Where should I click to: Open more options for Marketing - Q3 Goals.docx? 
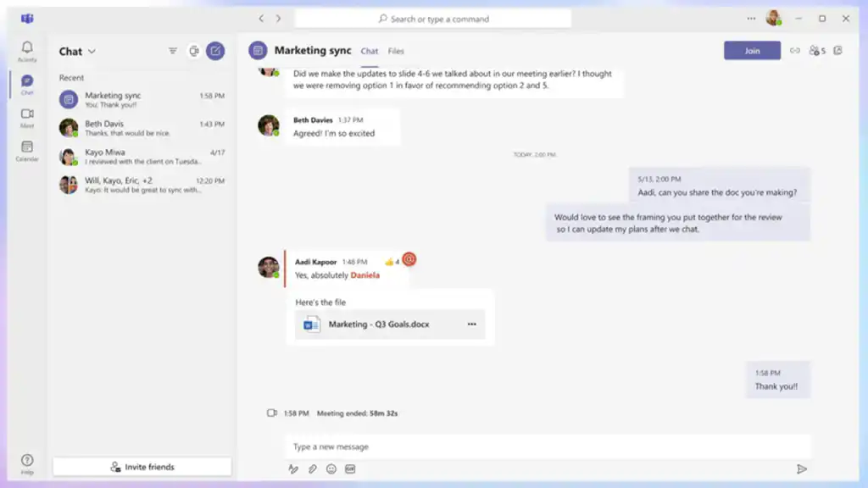coord(471,324)
